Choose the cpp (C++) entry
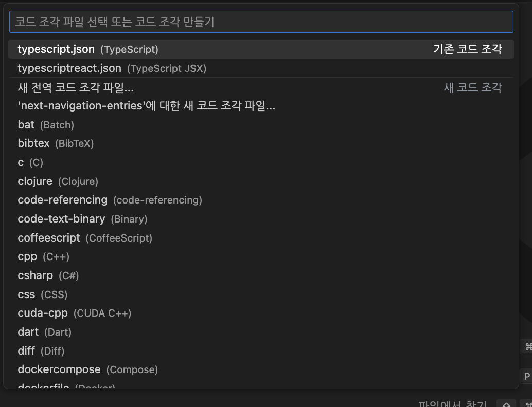This screenshot has height=407, width=532. pos(261,256)
